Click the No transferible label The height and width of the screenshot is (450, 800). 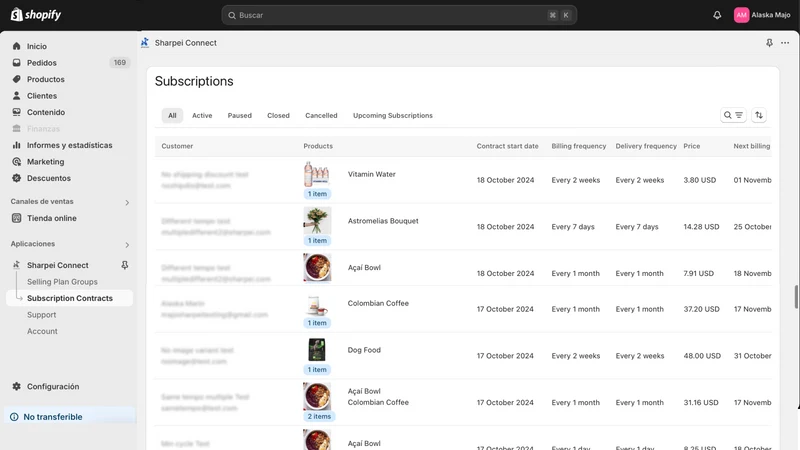pos(53,417)
